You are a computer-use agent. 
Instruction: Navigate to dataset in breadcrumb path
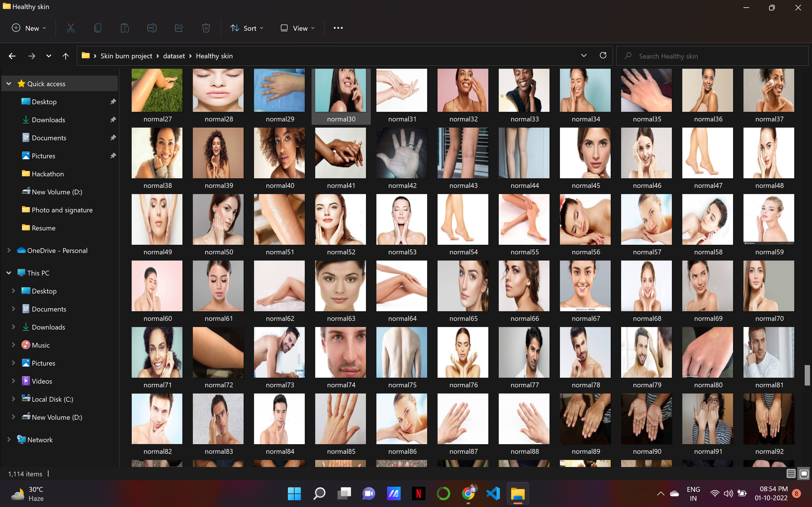(174, 56)
